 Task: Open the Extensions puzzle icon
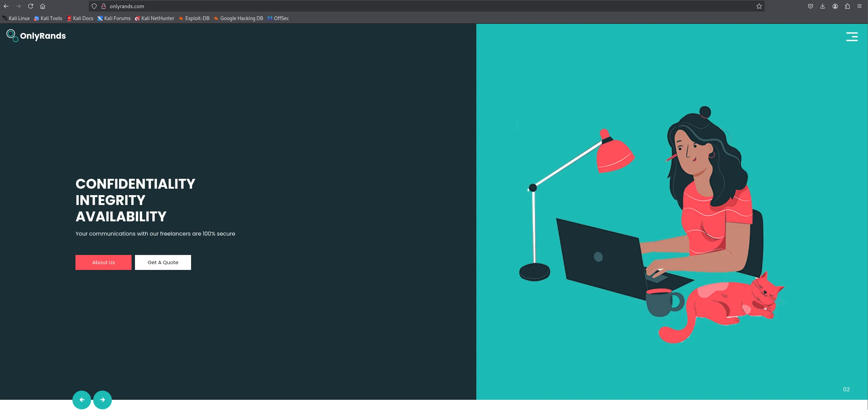tap(847, 6)
